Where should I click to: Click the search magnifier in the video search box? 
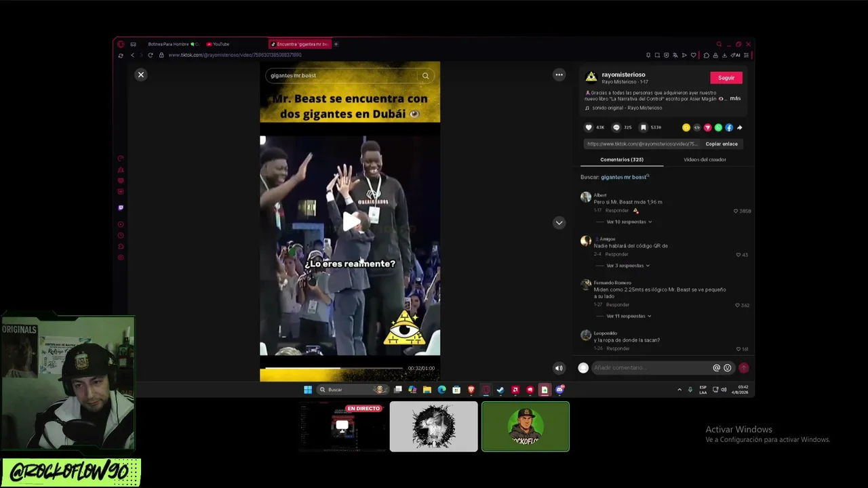(425, 76)
